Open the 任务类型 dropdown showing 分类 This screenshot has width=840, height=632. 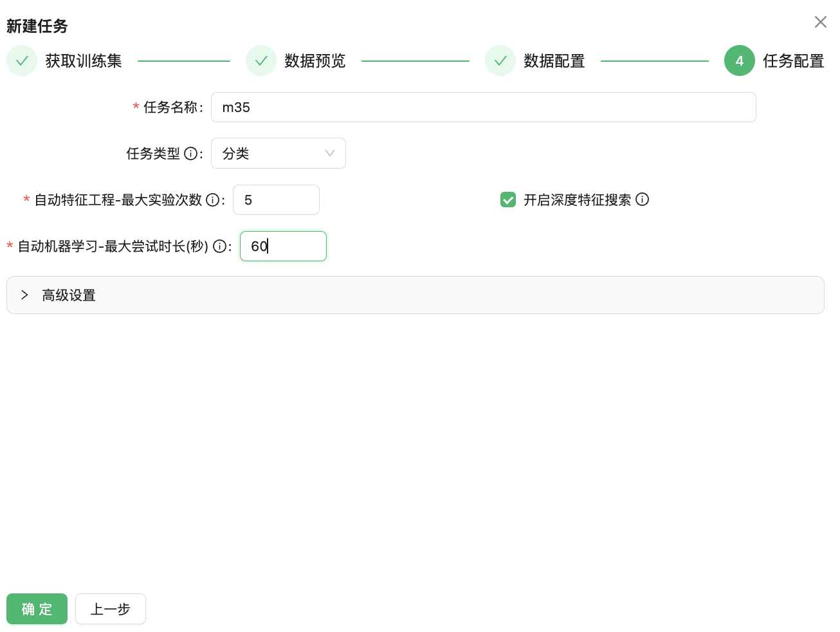[278, 153]
